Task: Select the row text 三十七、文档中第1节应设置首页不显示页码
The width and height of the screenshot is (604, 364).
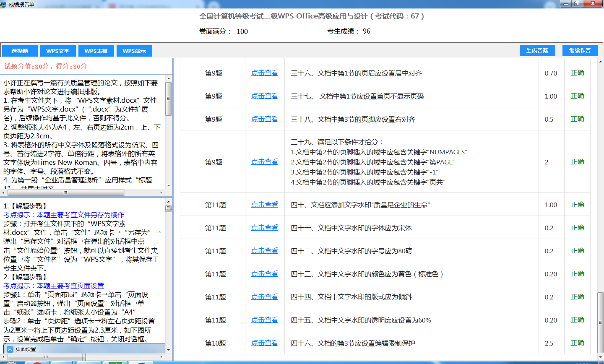Action: pyautogui.click(x=357, y=96)
